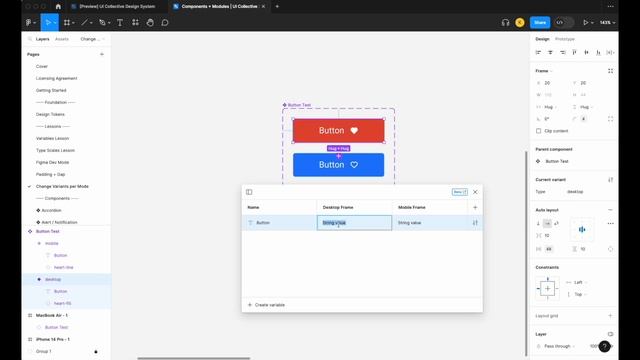
Task: Click Align vertical centers icon
Action: [587, 52]
